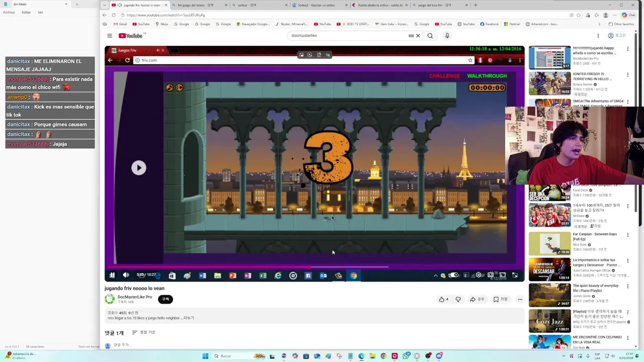Dislike the video with thumbs down

(458, 299)
